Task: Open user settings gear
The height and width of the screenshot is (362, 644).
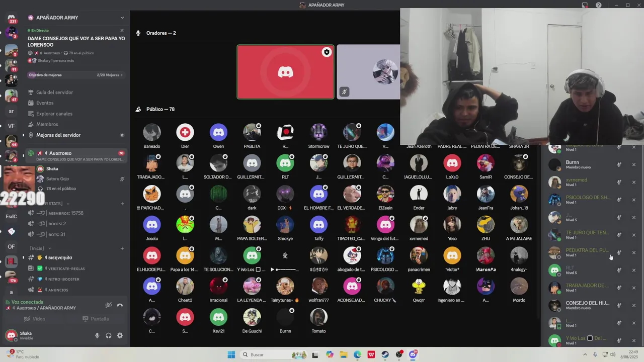Action: tap(120, 335)
